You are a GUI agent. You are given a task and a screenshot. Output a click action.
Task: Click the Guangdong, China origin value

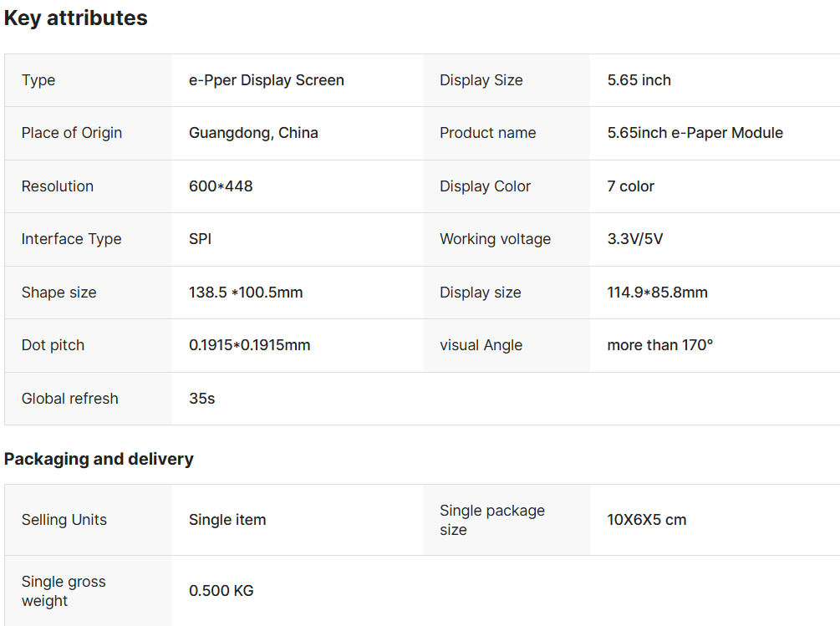[x=253, y=133]
